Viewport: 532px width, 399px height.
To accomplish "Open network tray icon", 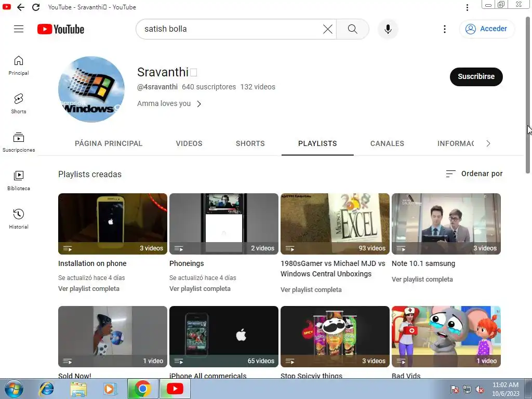I will pos(467,390).
